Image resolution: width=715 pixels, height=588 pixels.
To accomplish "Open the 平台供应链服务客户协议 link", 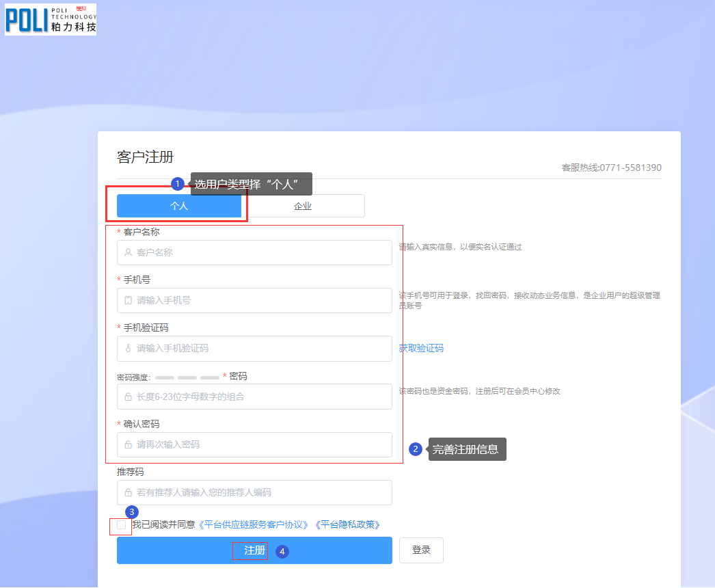I will click(x=254, y=525).
